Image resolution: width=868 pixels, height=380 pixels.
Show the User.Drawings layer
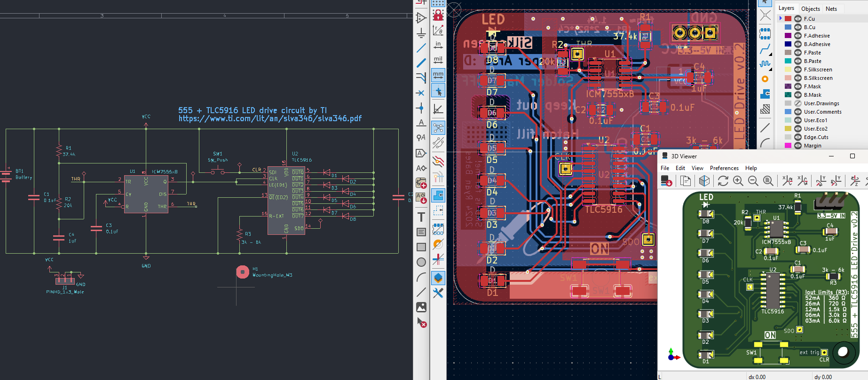pyautogui.click(x=798, y=103)
